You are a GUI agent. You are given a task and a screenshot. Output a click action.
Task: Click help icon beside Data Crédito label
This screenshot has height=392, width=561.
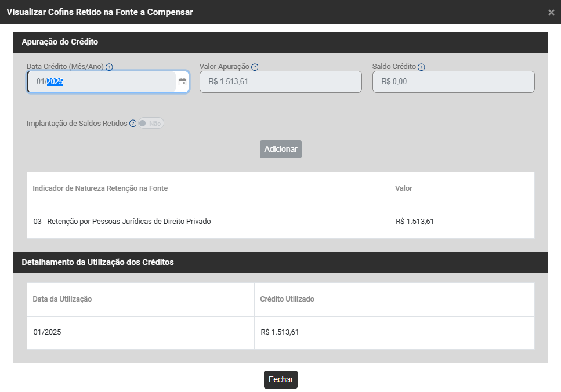109,67
